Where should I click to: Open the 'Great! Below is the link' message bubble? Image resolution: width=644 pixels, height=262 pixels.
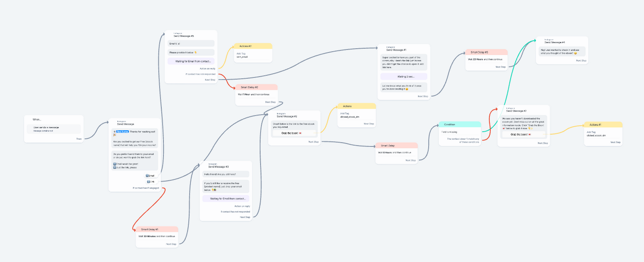click(294, 129)
